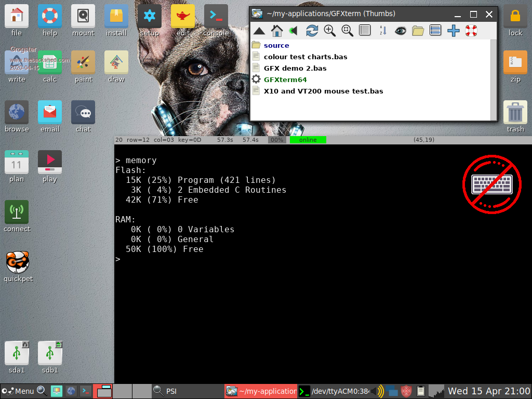The width and height of the screenshot is (532, 399).
Task: Click the blue plus icon in file manager toolbar
Action: (x=454, y=31)
